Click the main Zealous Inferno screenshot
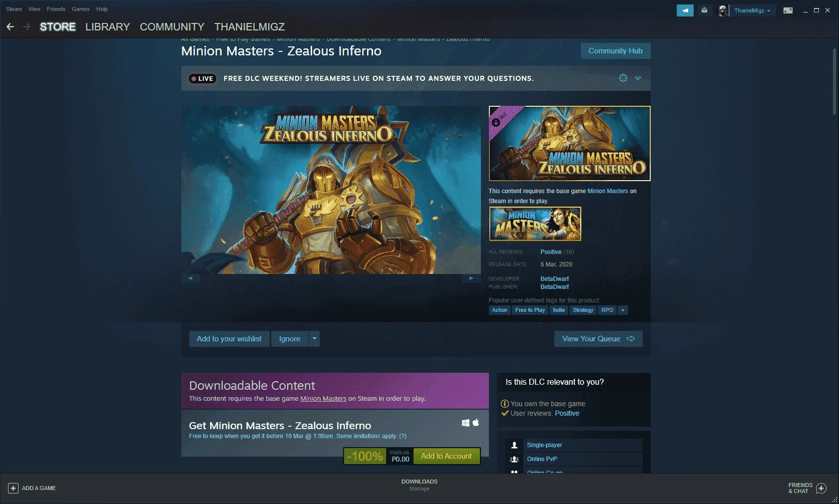 [x=331, y=190]
